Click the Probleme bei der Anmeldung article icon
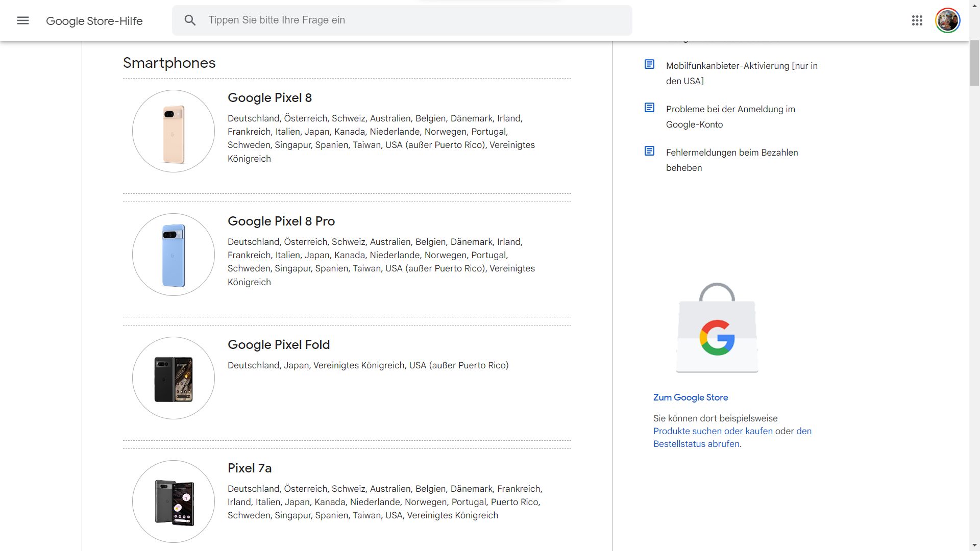980x551 pixels. (x=649, y=108)
